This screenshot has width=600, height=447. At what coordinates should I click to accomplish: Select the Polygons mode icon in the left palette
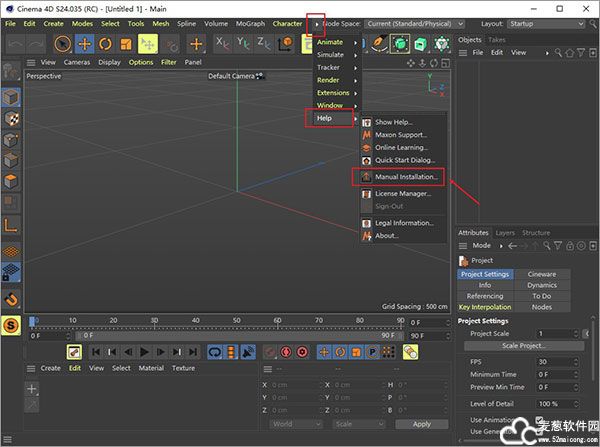(13, 182)
